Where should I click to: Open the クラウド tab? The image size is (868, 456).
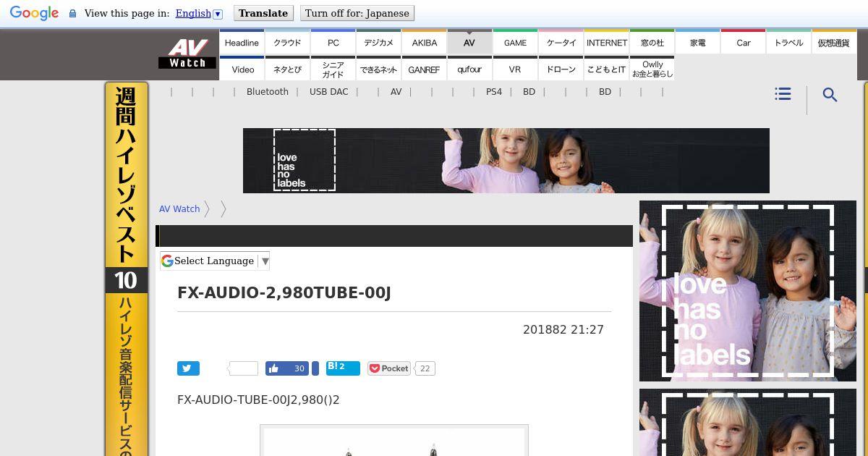[287, 42]
